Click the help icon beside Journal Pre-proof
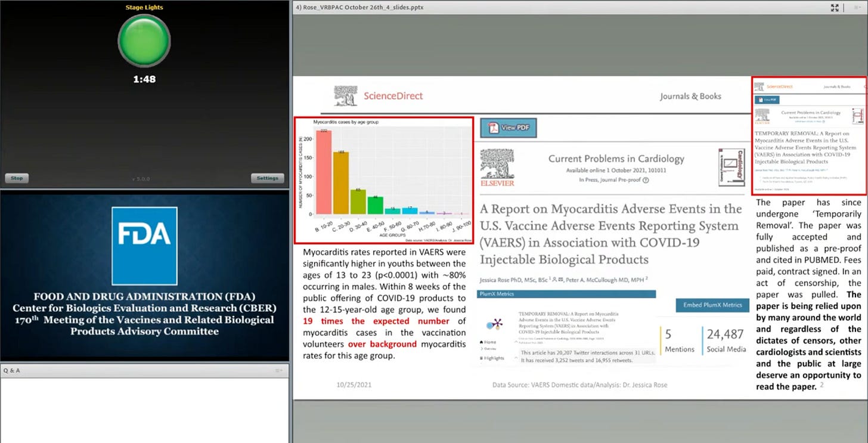868x443 pixels. [646, 180]
